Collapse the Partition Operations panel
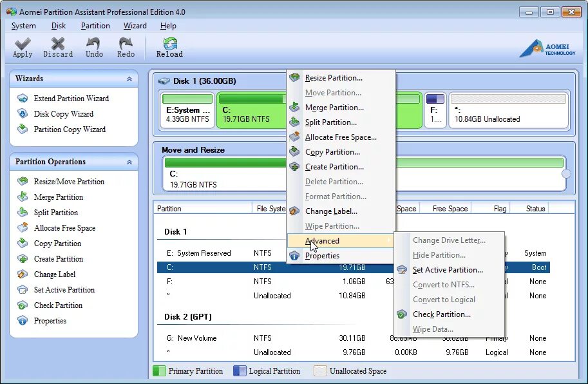The image size is (588, 384). [x=129, y=162]
